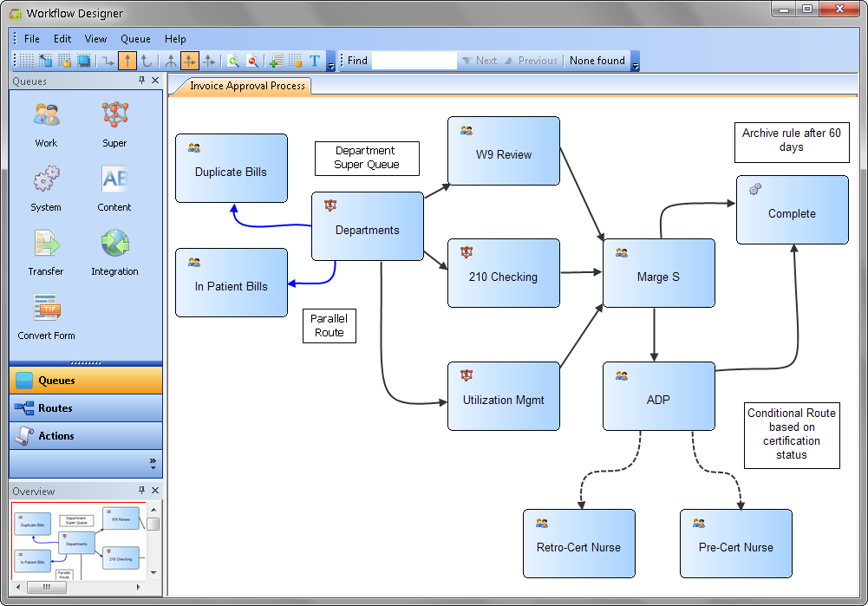
Task: Toggle snap-to-grid arrow icon in toolbar
Action: coord(45,61)
